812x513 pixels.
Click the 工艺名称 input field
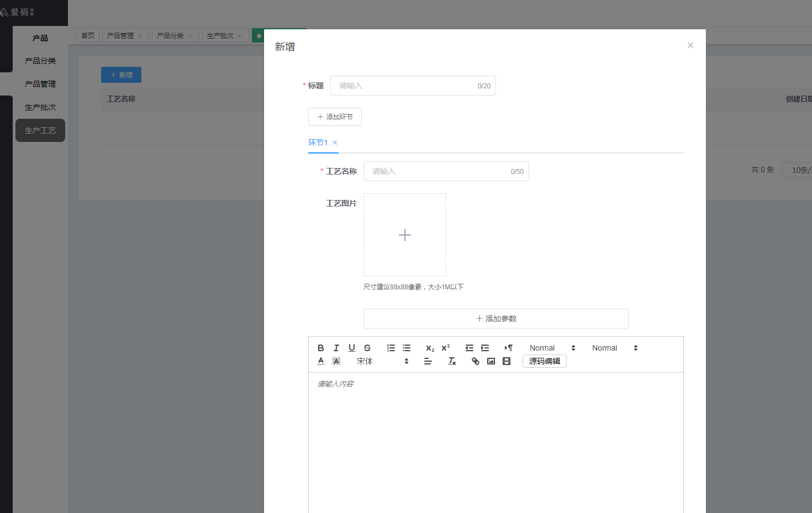(446, 171)
